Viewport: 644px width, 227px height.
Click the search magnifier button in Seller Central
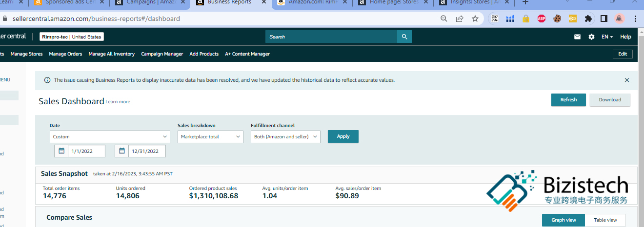pos(404,37)
